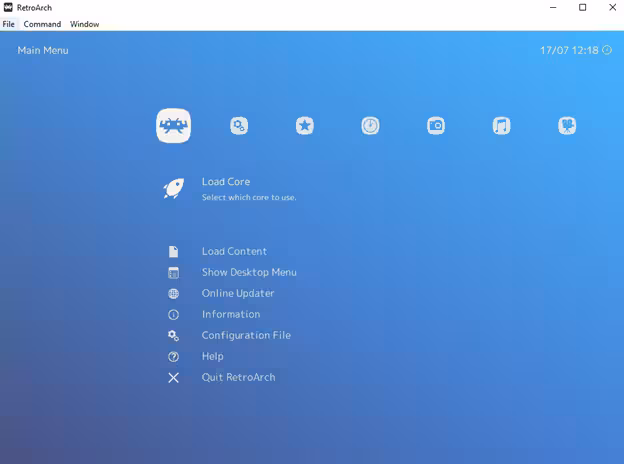Open the Command menu
The image size is (624, 464).
(42, 24)
